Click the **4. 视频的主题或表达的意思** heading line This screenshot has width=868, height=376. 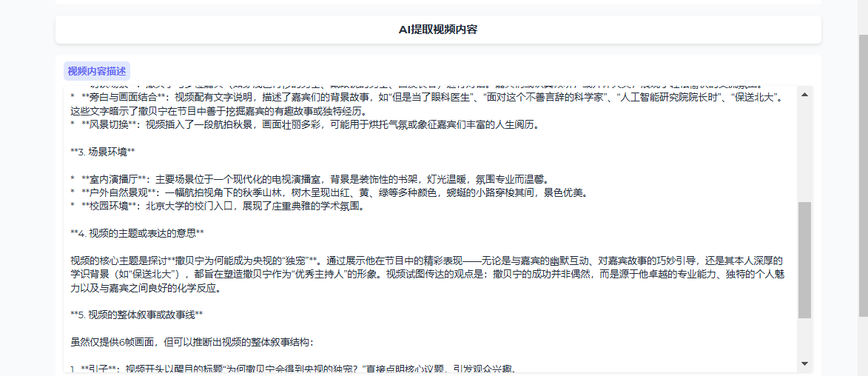(x=137, y=233)
